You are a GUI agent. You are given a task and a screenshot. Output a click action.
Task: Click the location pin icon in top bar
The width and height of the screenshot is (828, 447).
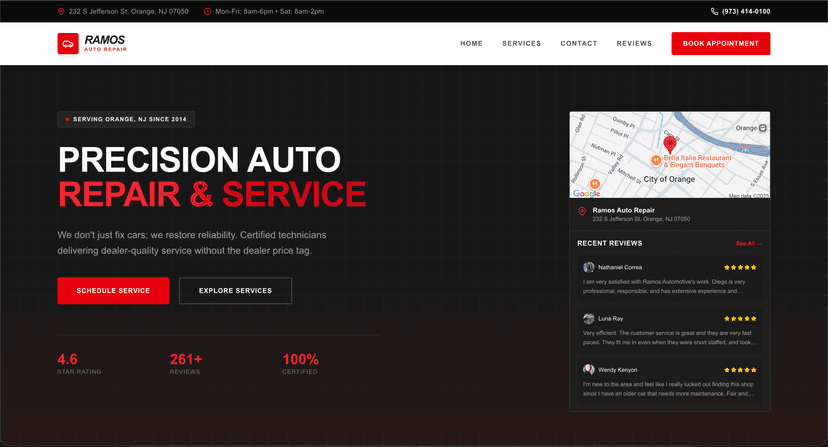61,12
